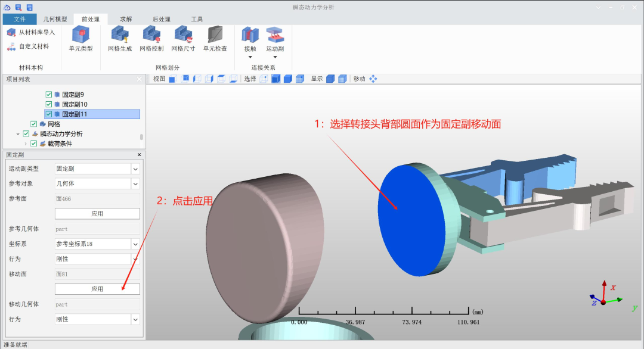Open the 接触 dropdown arrow
This screenshot has height=349, width=644.
click(250, 57)
